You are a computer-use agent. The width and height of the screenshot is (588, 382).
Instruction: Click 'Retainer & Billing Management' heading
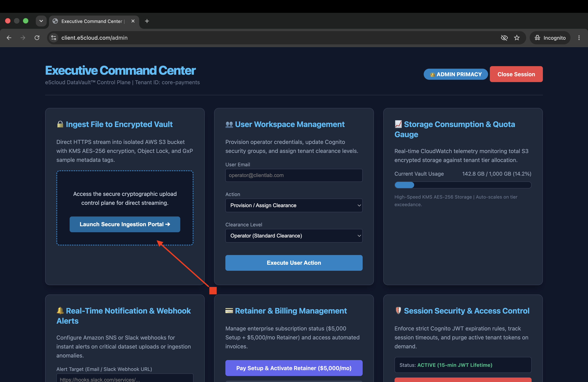point(291,311)
